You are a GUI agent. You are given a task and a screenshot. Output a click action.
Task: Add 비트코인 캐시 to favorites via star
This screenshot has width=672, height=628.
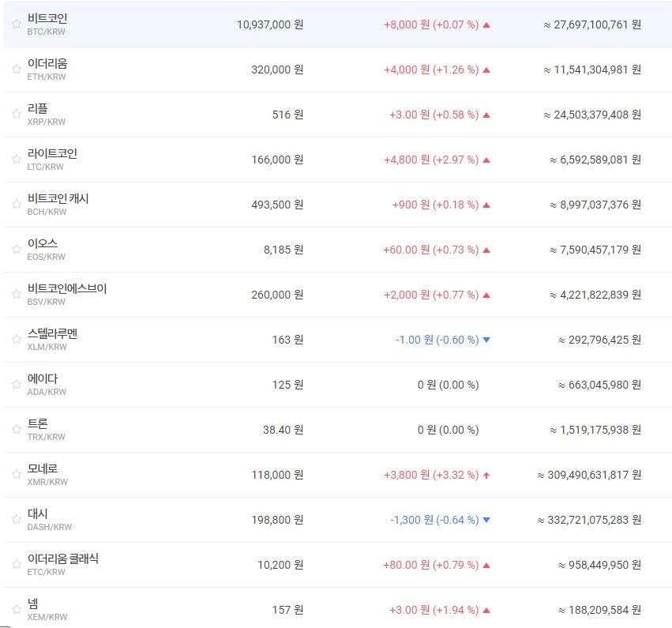tap(16, 204)
